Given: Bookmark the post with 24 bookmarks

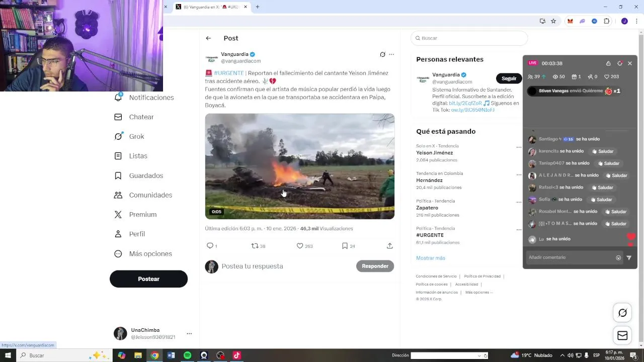Looking at the screenshot, I should tap(345, 246).
